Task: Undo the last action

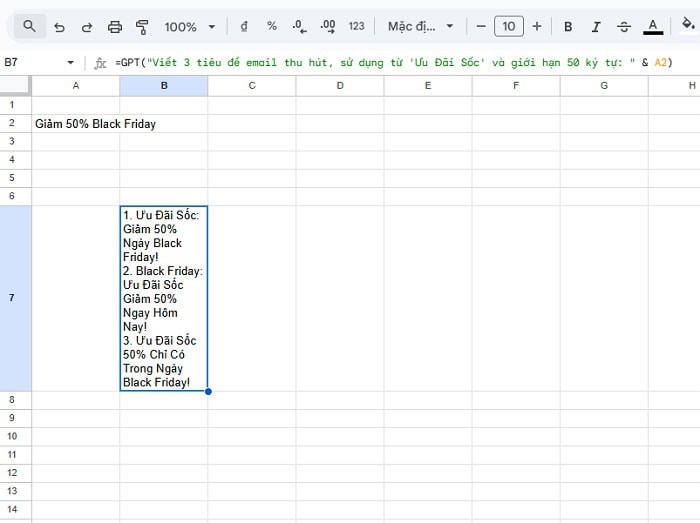Action: [59, 26]
